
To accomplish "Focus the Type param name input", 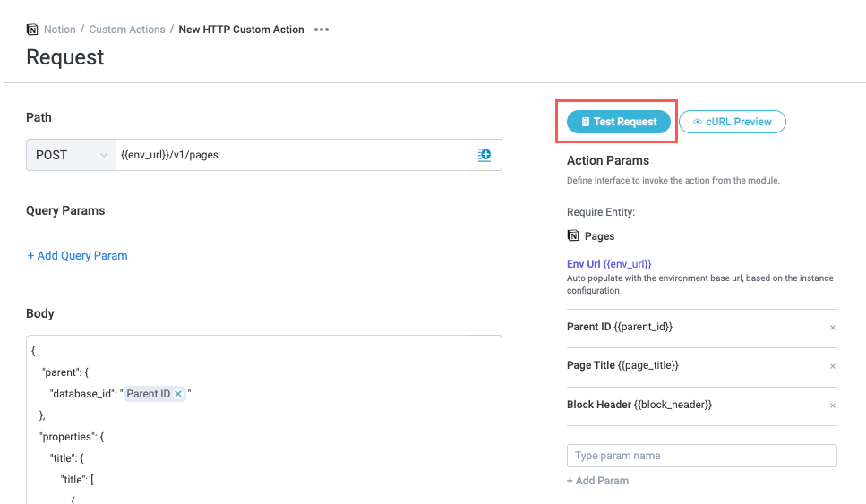I will (x=702, y=456).
